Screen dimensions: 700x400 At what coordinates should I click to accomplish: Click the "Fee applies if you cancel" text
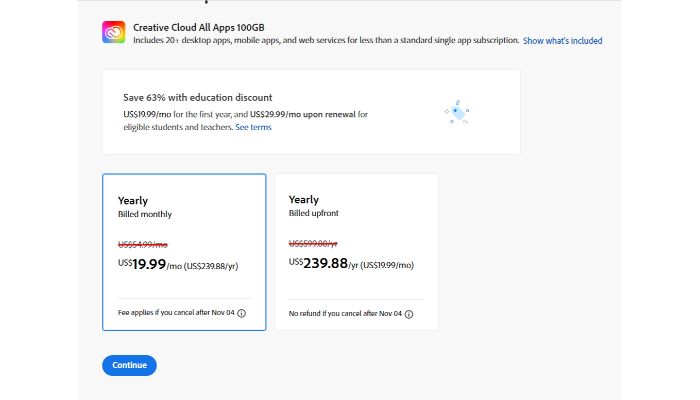click(x=176, y=313)
